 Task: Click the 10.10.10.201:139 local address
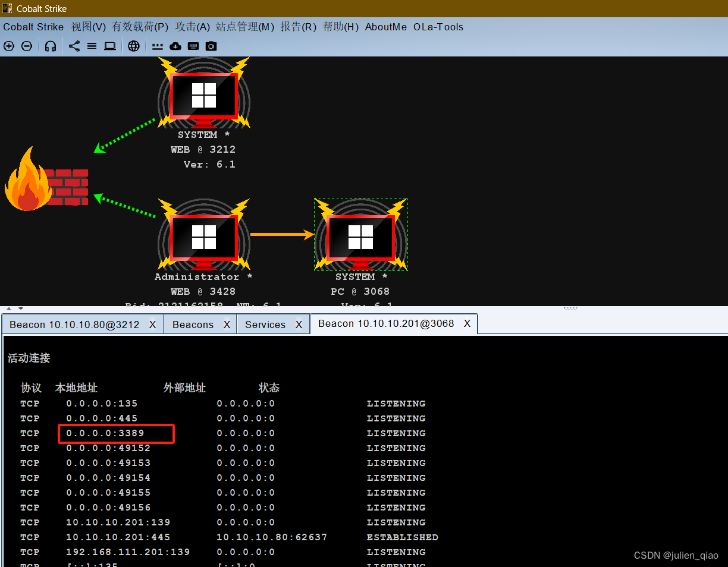coord(118,522)
